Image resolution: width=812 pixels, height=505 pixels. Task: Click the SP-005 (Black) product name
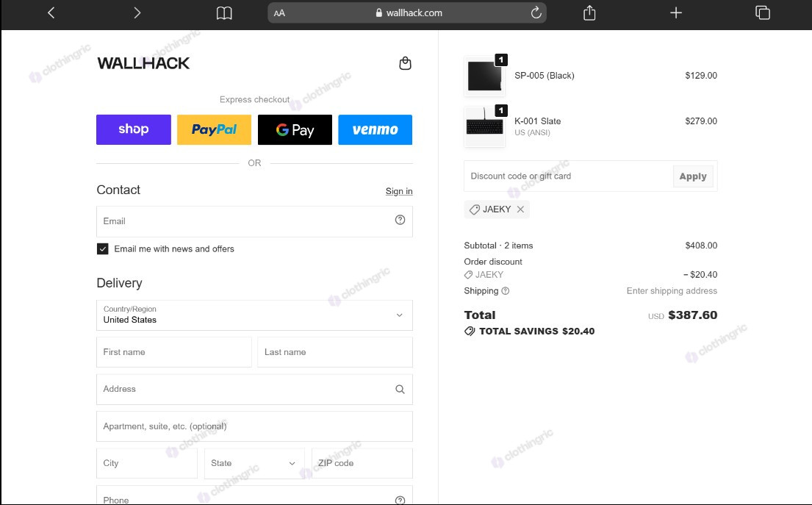pos(545,76)
